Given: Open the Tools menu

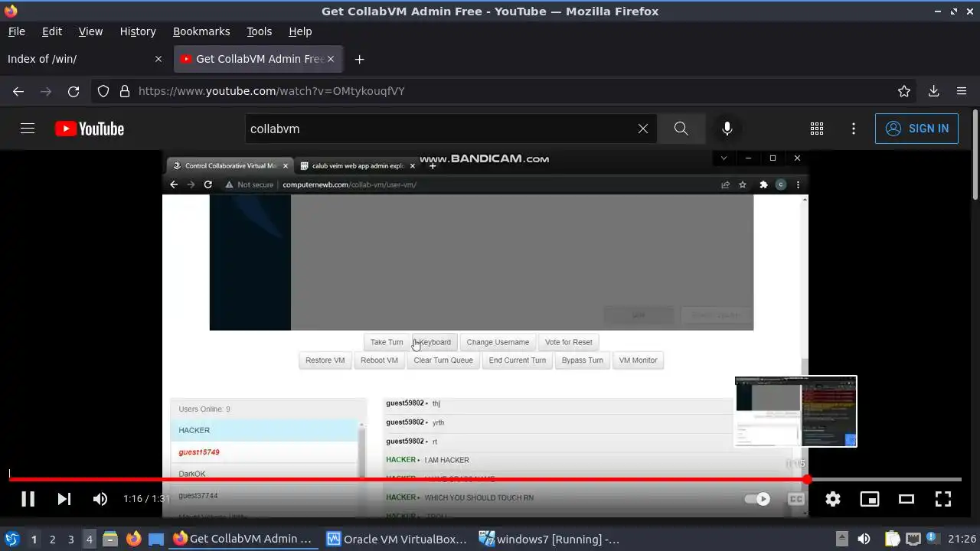Looking at the screenshot, I should pos(259,31).
